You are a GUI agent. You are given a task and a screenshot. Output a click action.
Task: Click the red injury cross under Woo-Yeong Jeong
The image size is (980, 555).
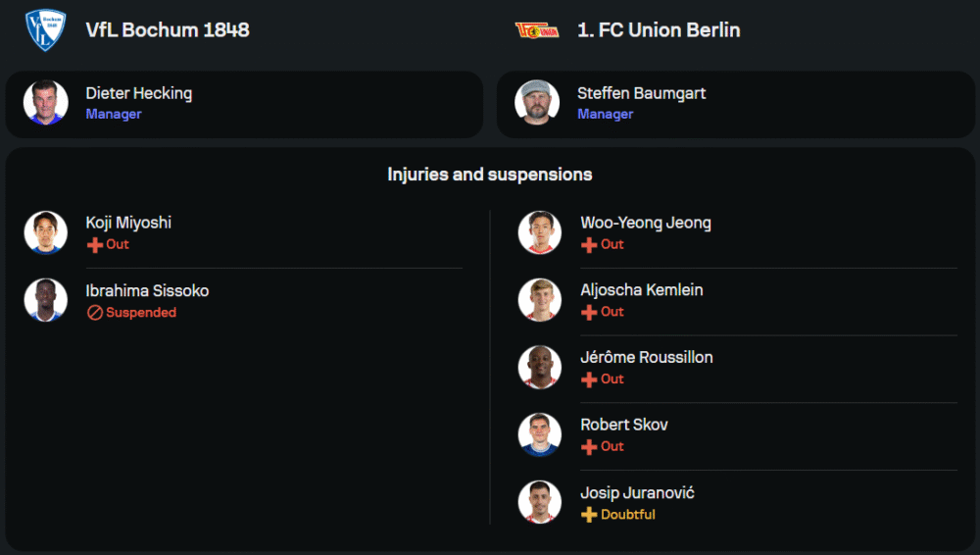coord(589,245)
